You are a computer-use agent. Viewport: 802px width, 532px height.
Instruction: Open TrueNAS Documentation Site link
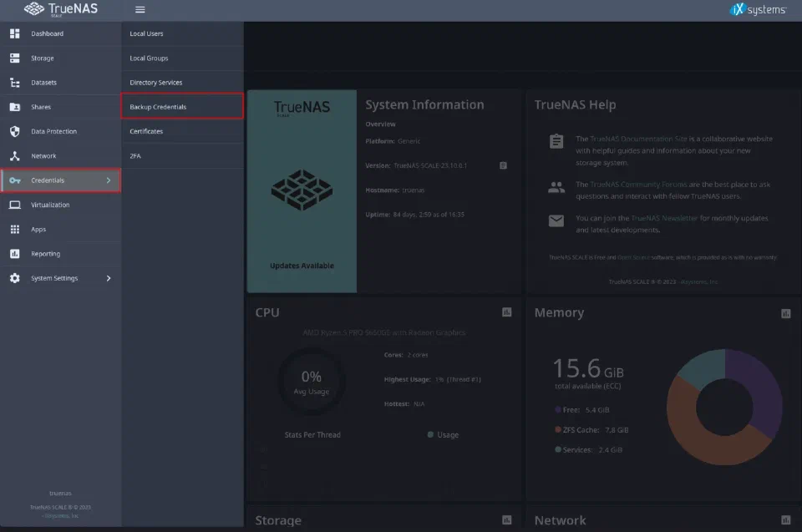(637, 139)
